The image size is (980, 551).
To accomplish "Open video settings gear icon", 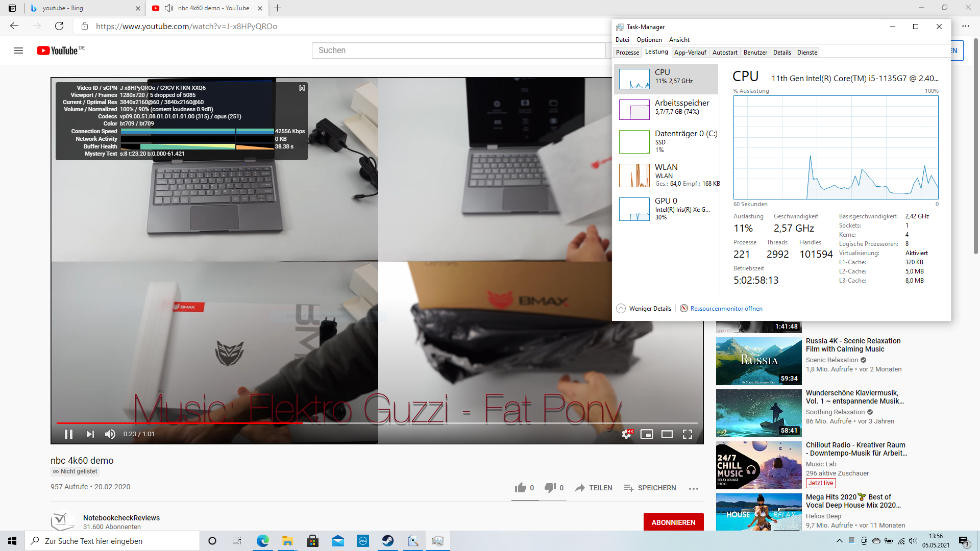I will [x=626, y=434].
